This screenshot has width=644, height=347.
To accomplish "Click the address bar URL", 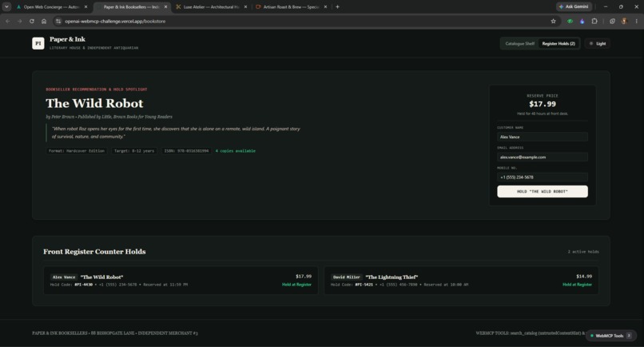I will (x=115, y=21).
